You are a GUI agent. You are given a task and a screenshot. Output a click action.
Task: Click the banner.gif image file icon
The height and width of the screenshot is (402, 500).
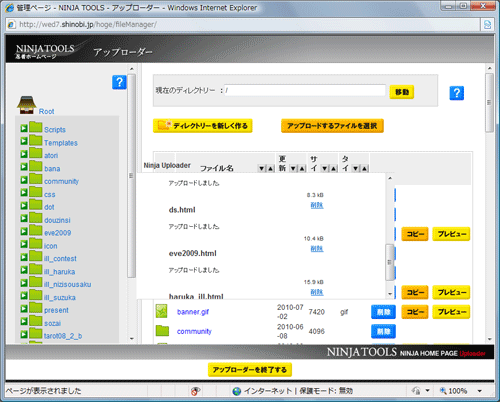pos(162,311)
